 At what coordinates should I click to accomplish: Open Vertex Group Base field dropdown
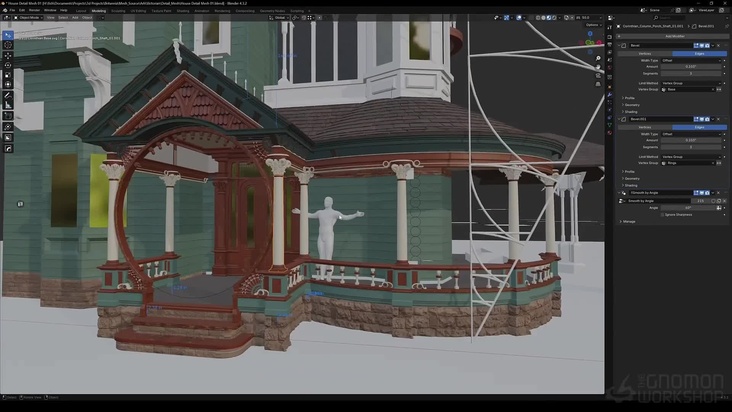[688, 89]
